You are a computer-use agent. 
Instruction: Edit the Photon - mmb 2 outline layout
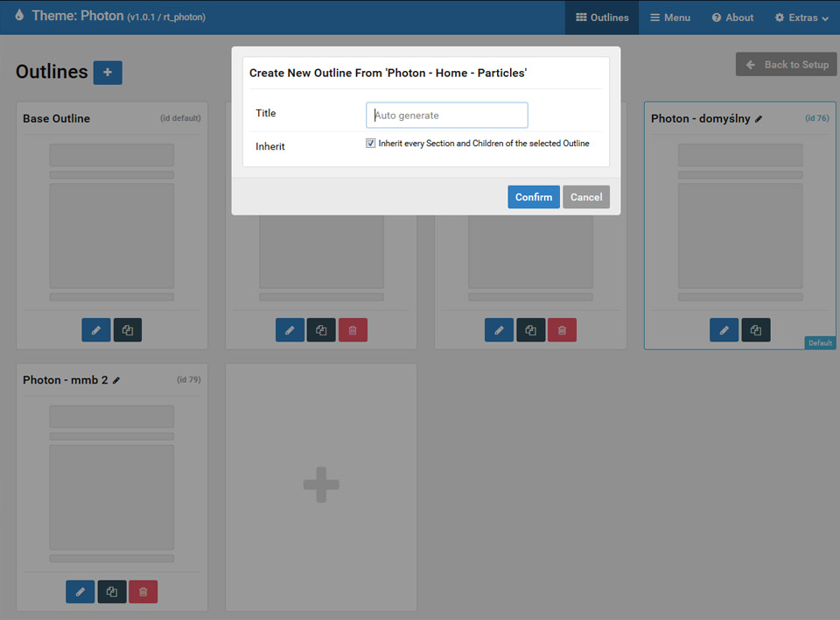[80, 592]
